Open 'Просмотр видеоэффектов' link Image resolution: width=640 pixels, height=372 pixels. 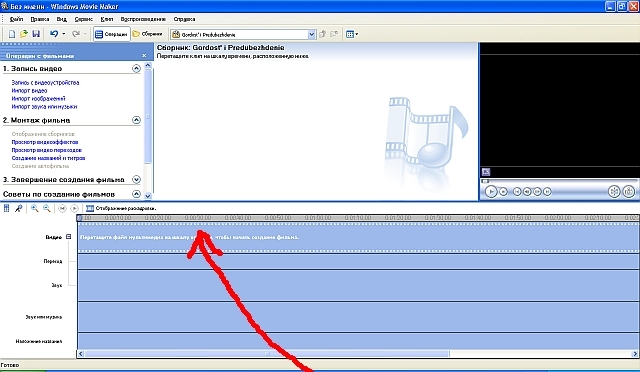pyautogui.click(x=45, y=142)
